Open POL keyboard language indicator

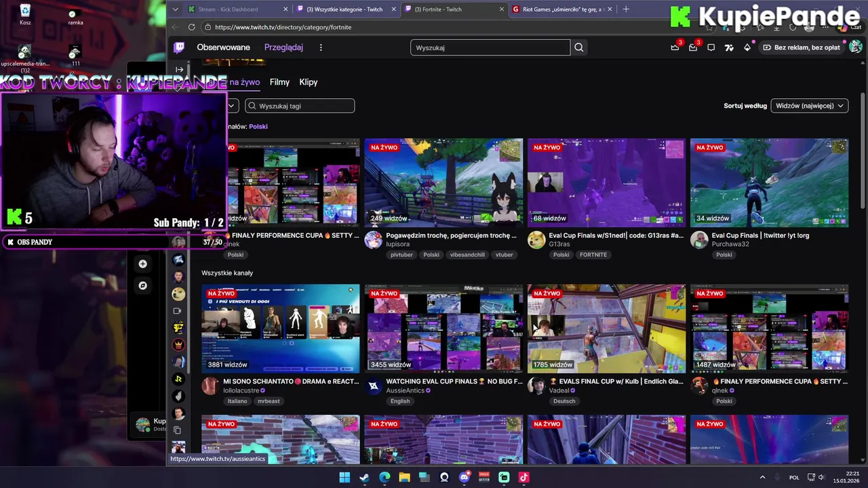(794, 477)
